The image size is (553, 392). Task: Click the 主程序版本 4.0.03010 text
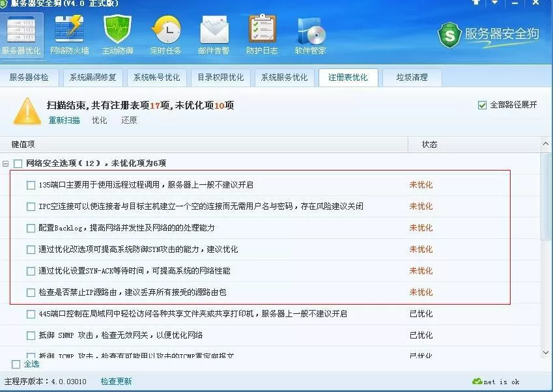pyautogui.click(x=45, y=382)
